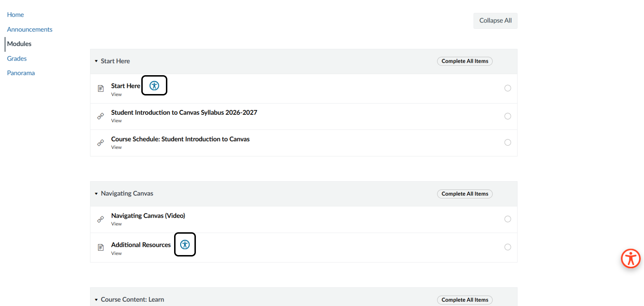The height and width of the screenshot is (306, 644).
Task: Collapse the Course Content: Learn module
Action: point(96,300)
